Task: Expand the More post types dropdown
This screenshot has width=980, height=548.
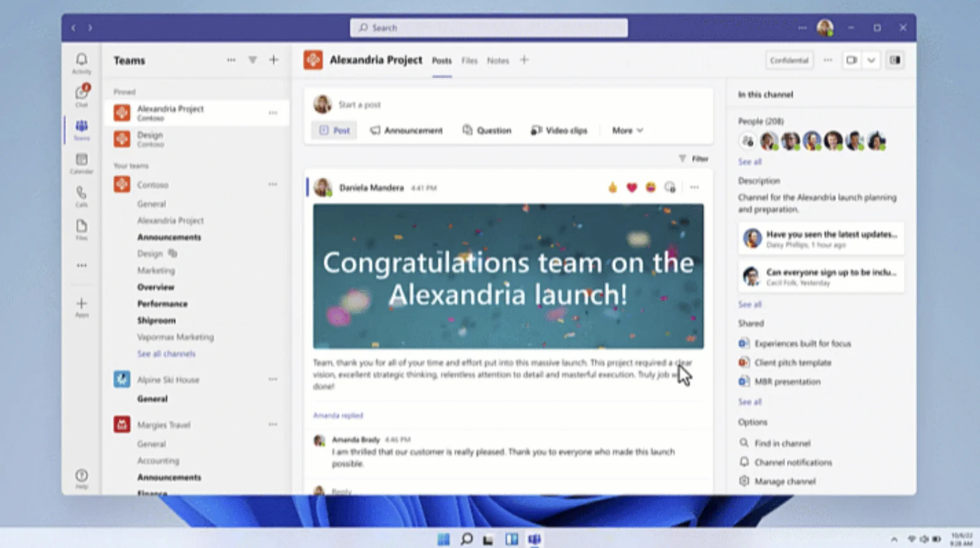Action: point(627,131)
